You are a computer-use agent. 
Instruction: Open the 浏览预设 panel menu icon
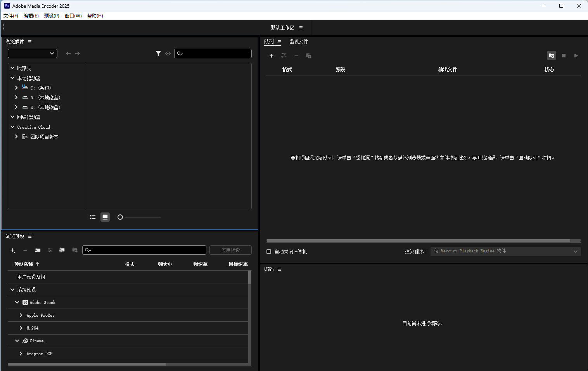coord(30,236)
